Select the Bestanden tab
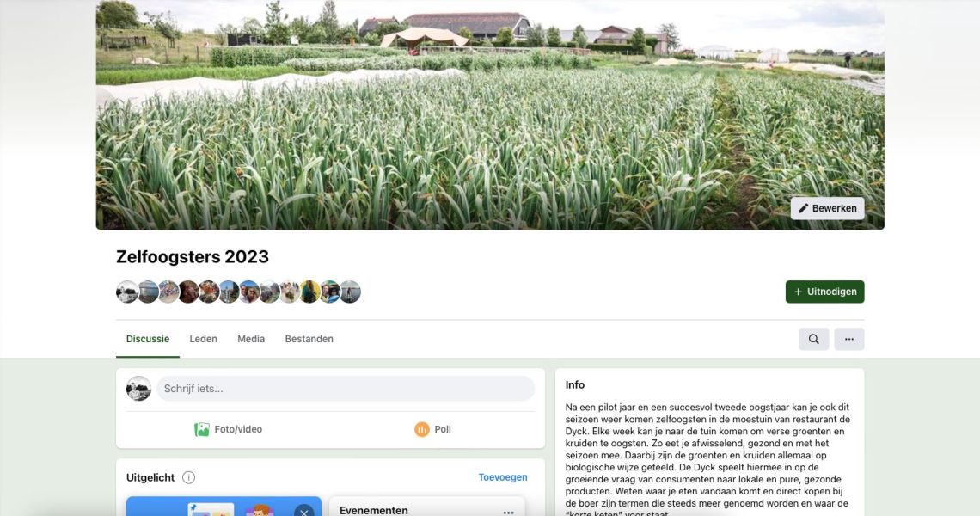Screen dimensions: 980x516 309,339
